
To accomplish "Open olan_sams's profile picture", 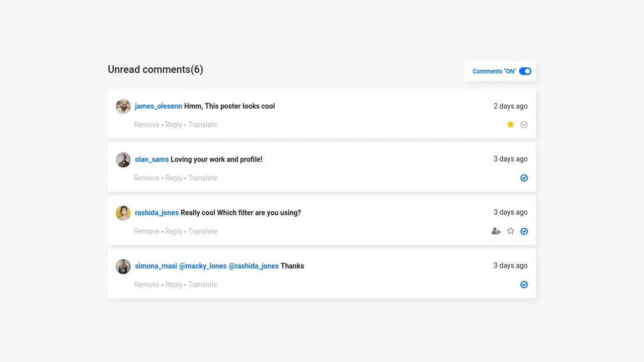I will (123, 159).
